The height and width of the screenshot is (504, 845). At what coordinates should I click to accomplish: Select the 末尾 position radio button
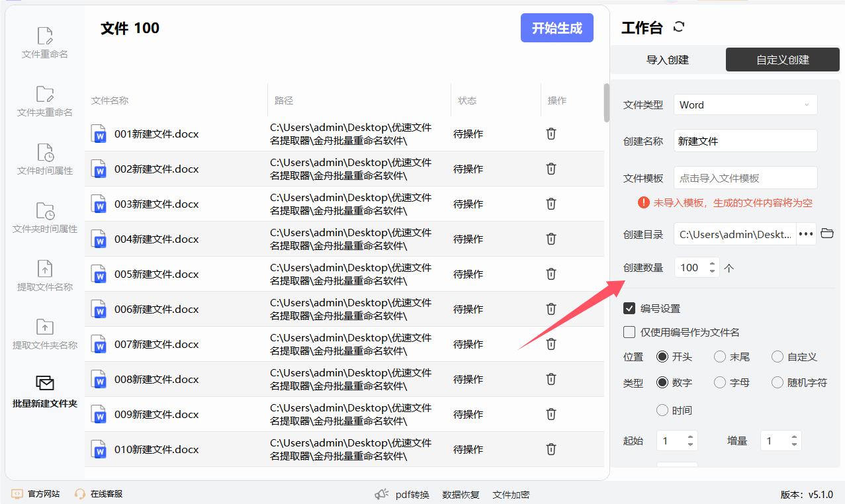click(720, 357)
